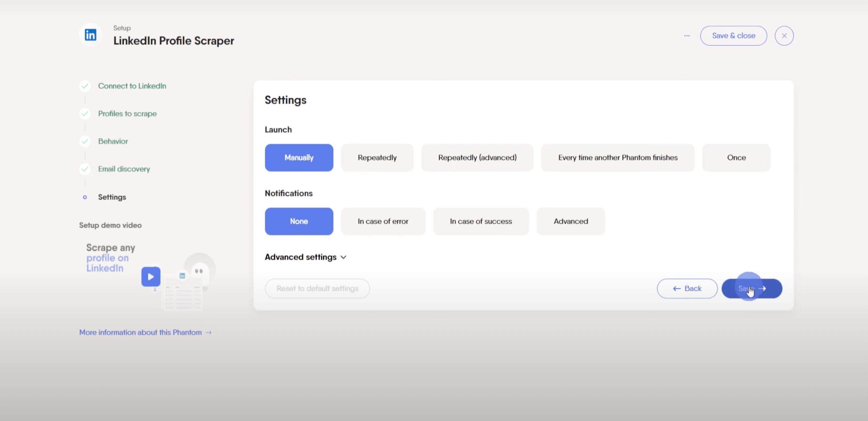Viewport: 868px width, 421px height.
Task: Click Save & close button
Action: coord(734,36)
